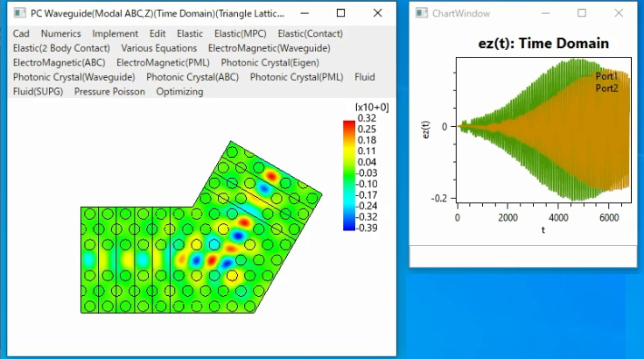Minimize the PC Waveguide window
644x359 pixels.
click(304, 13)
